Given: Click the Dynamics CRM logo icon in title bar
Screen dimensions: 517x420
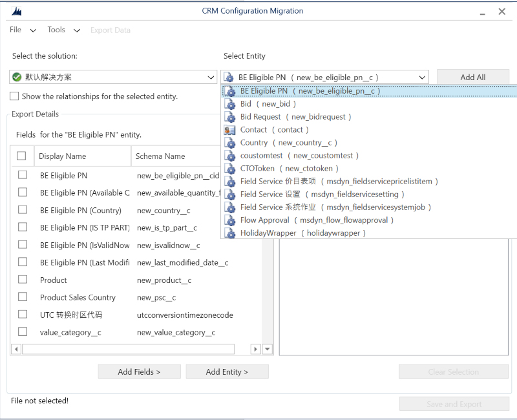Looking at the screenshot, I should (x=17, y=12).
